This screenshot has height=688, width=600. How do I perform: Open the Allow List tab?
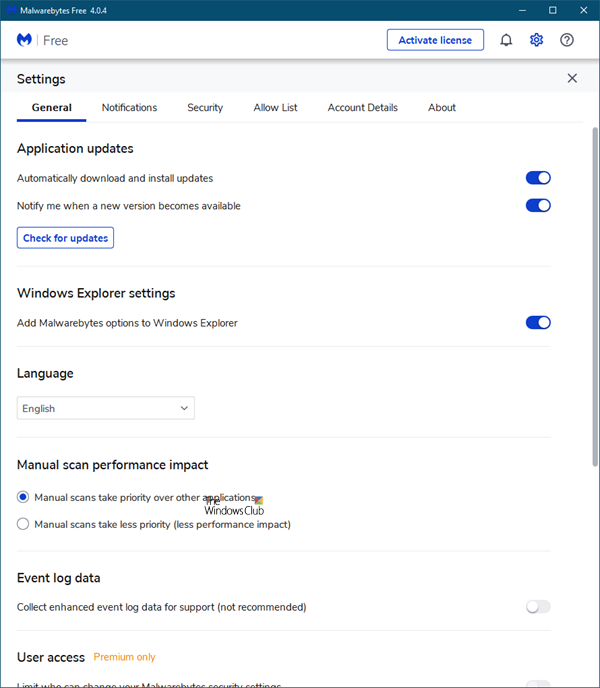point(275,108)
